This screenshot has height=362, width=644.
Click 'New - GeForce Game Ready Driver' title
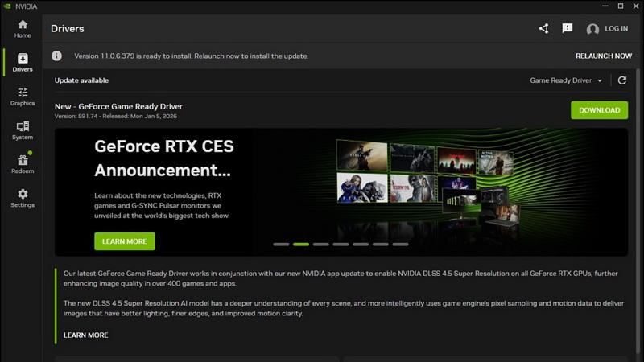coord(118,106)
